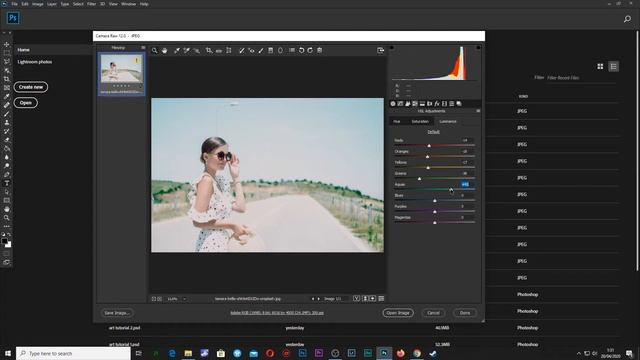Click the Reds saturation slider handle
This screenshot has height=360, width=640.
[x=429, y=146]
